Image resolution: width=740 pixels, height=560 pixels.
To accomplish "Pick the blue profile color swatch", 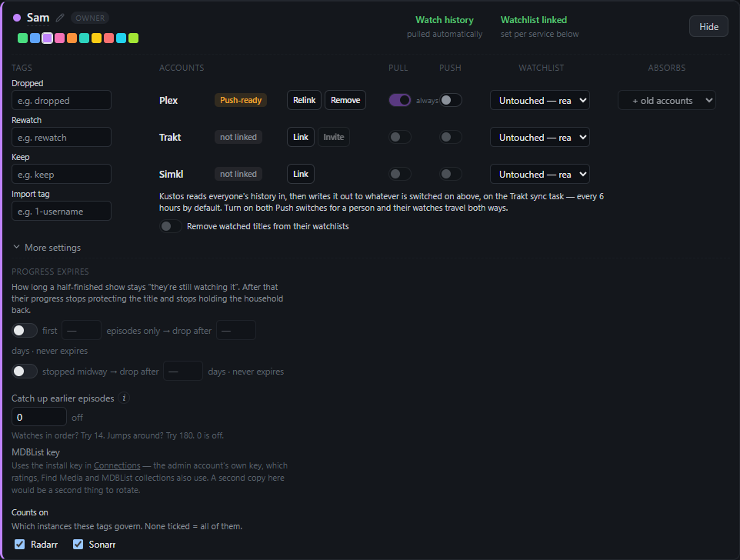I will (35, 38).
